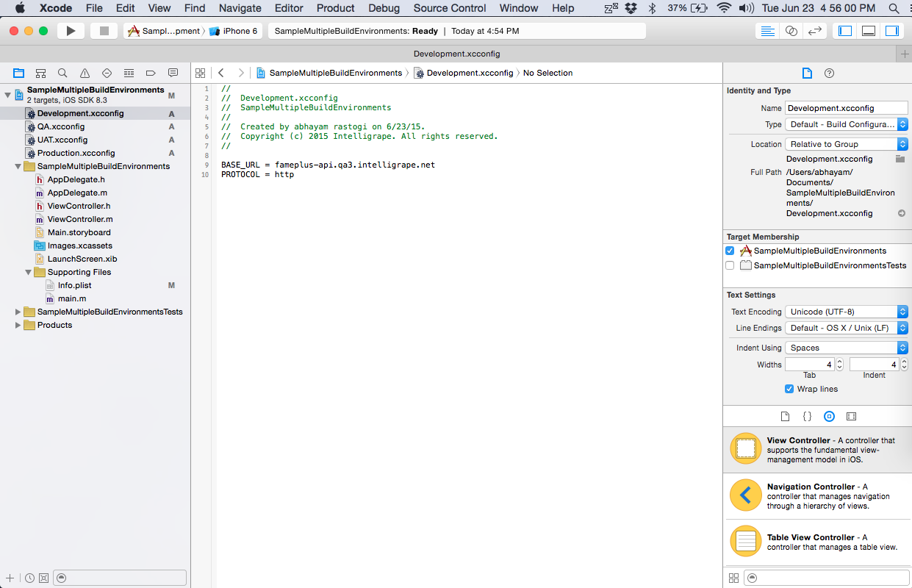This screenshot has width=912, height=588.
Task: Reveal Development.xcconfig in Finder via arrow icon
Action: (902, 213)
